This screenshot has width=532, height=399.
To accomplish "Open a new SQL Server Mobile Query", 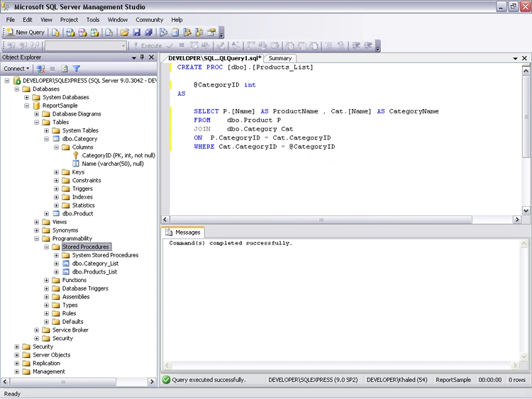I will (109, 32).
